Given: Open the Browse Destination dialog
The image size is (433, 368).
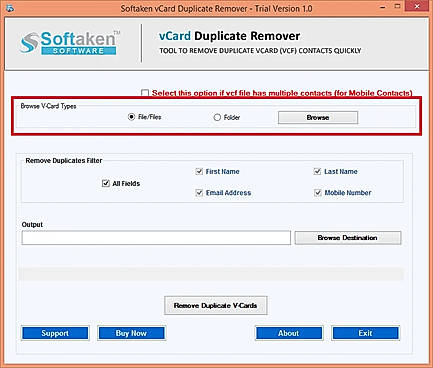Looking at the screenshot, I should coord(348,238).
